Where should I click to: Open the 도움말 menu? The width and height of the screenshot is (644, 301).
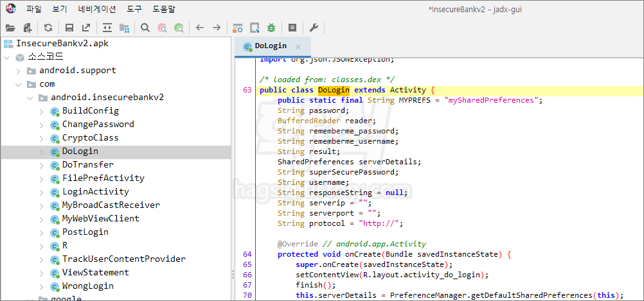click(164, 9)
